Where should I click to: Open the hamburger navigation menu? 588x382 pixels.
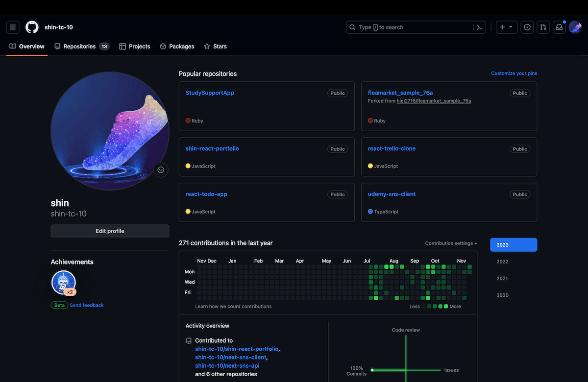point(13,27)
